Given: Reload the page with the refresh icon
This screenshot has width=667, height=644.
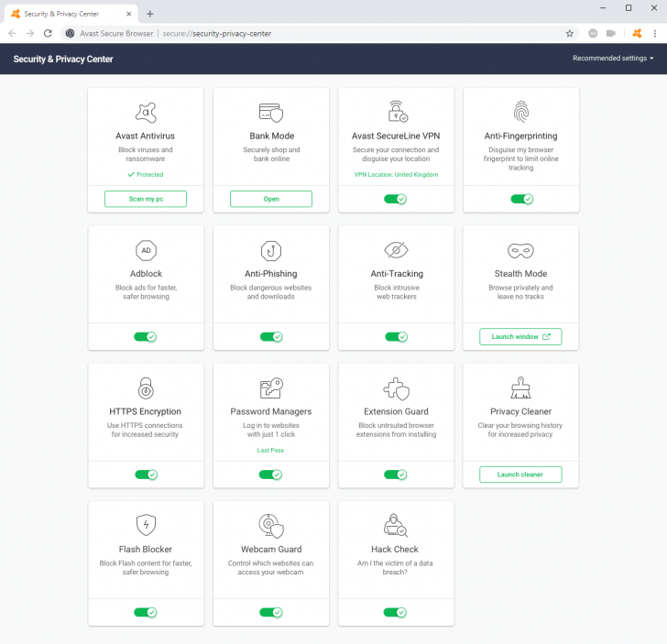Looking at the screenshot, I should [48, 33].
